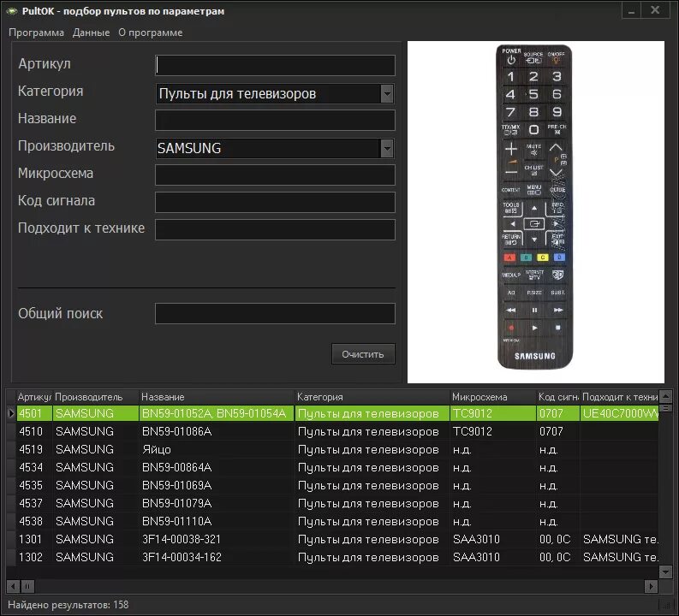Sort by Подходит к технике column header
679x616 pixels.
[x=619, y=397]
